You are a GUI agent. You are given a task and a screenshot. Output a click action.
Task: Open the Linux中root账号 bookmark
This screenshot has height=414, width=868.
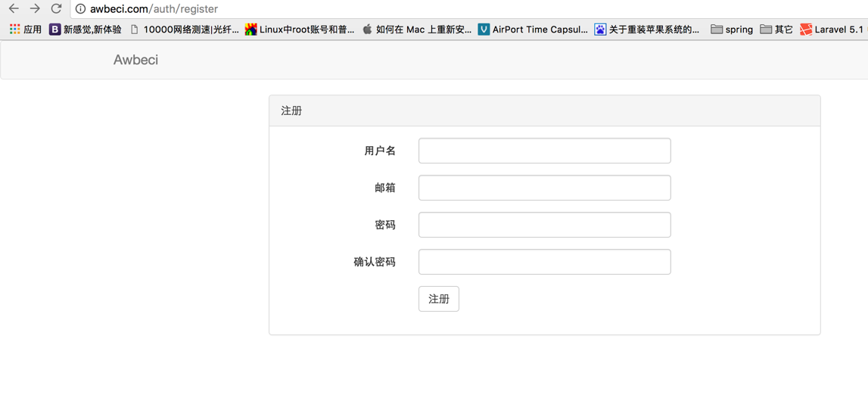300,30
